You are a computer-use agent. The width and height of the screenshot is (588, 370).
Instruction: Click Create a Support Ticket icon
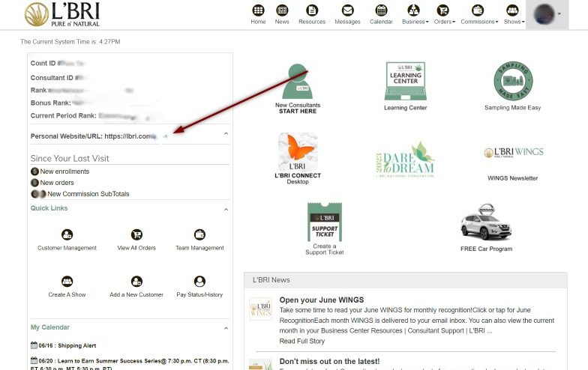[x=324, y=222]
